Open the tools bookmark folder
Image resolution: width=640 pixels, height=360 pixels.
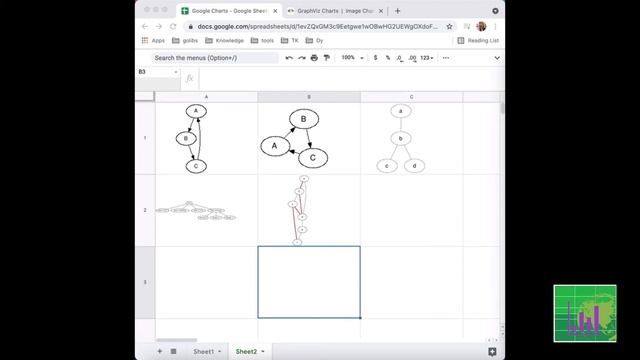[x=262, y=40]
